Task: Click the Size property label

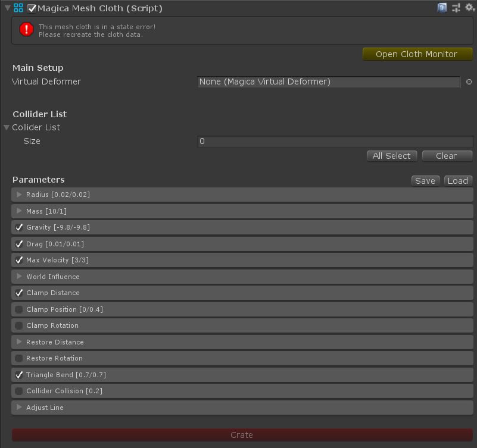Action: pos(32,142)
